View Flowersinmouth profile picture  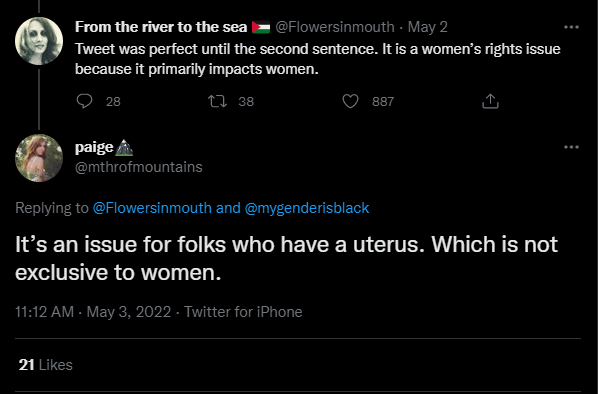[x=39, y=41]
